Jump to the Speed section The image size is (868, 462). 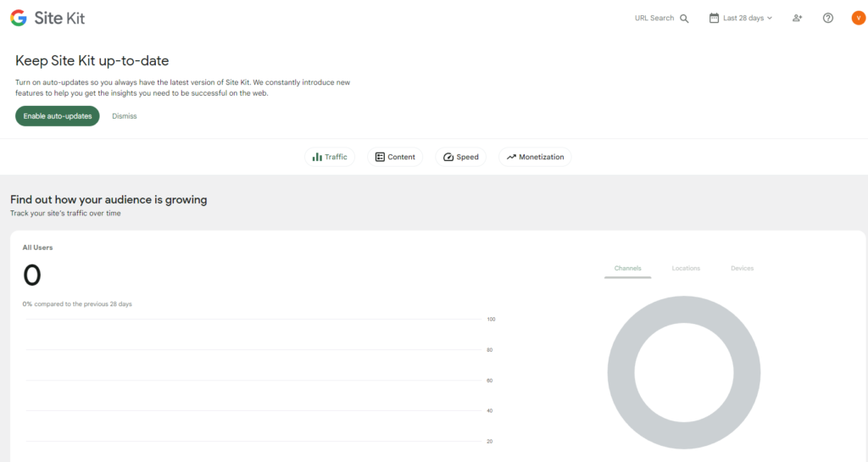click(x=461, y=157)
